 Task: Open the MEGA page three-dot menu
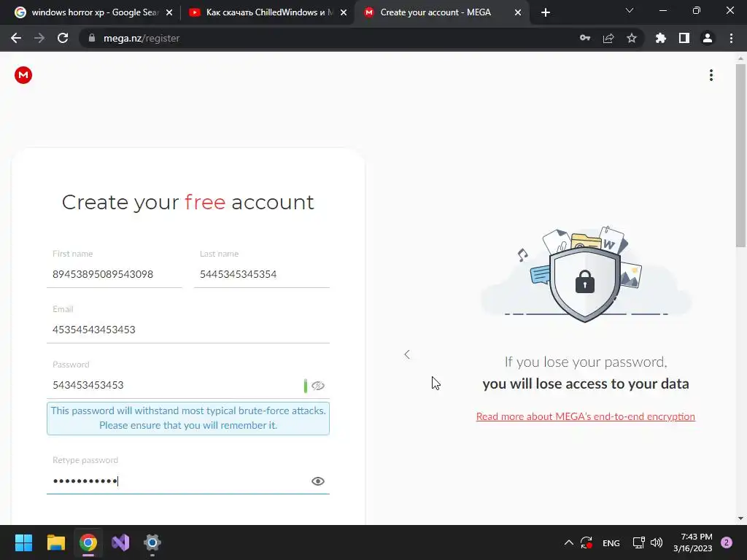711,75
